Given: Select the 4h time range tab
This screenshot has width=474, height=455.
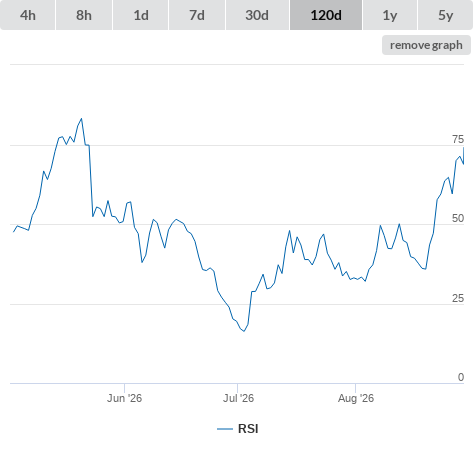Looking at the screenshot, I should [28, 15].
